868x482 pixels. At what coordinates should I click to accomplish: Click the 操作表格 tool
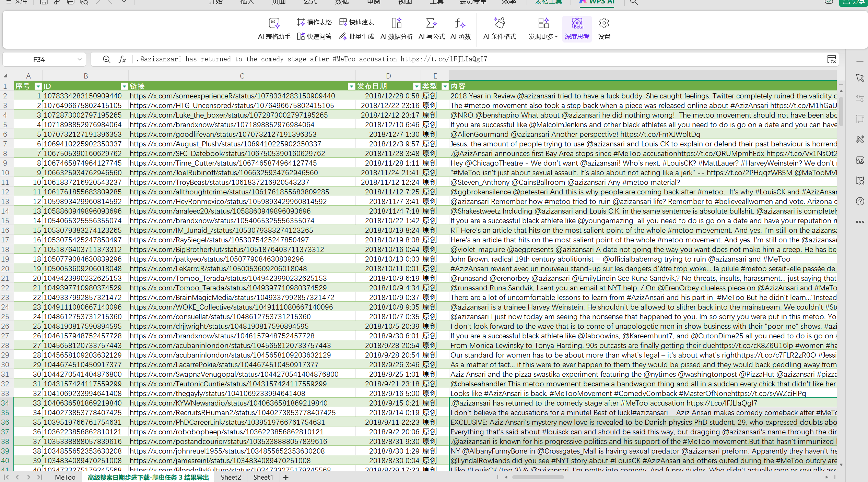tap(314, 22)
